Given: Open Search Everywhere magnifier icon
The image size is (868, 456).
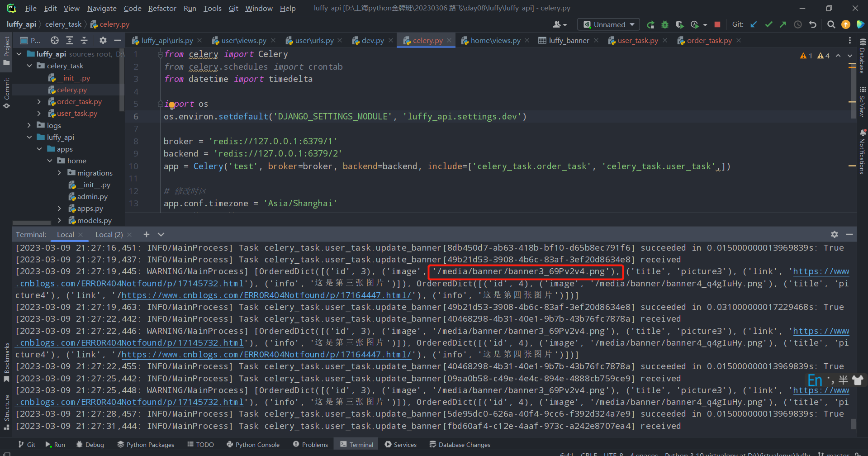Looking at the screenshot, I should (831, 24).
